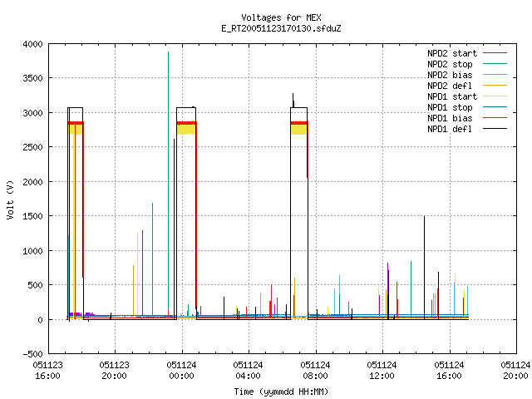Click the 1000 y-axis tick value
The height and width of the screenshot is (399, 532).
[x=32, y=251]
